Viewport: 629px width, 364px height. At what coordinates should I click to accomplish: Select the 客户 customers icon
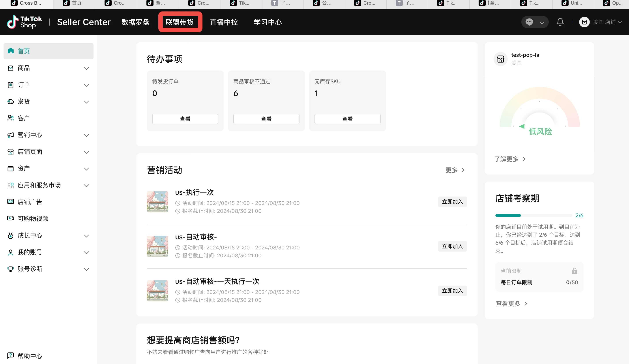(10, 118)
